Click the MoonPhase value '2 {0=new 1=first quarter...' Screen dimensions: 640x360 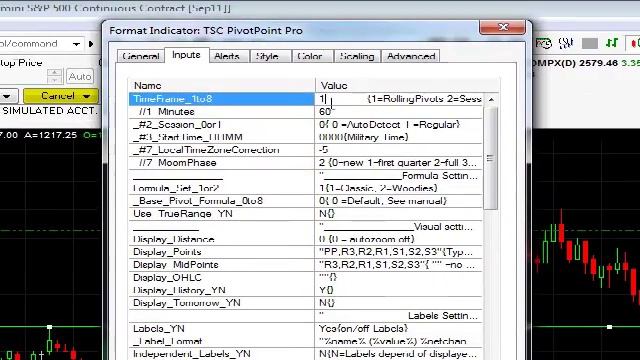coord(398,162)
